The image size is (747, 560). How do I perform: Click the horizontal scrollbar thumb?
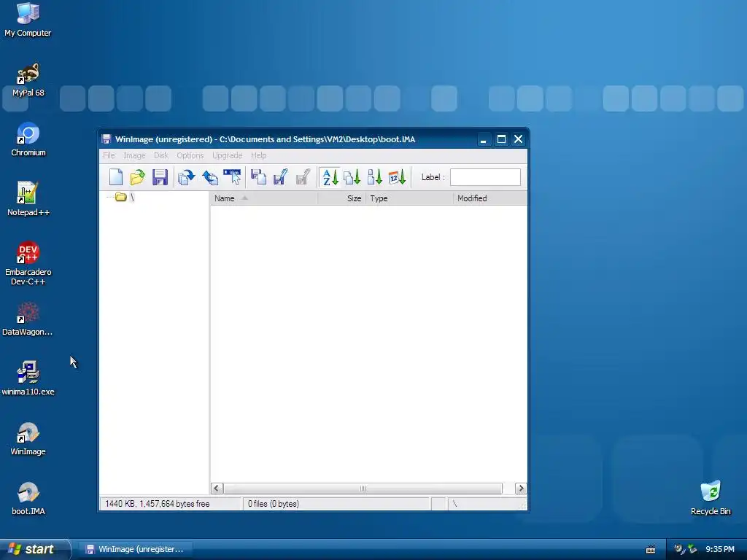tap(363, 488)
